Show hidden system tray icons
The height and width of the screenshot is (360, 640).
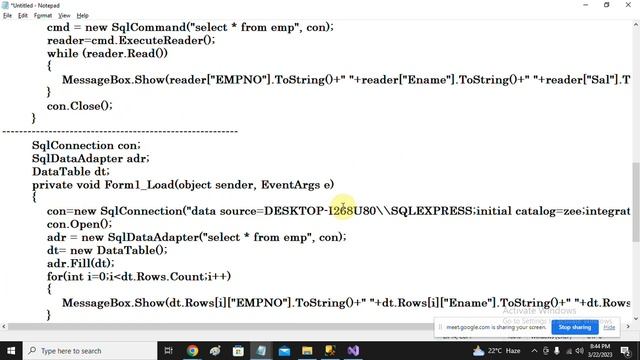534,351
